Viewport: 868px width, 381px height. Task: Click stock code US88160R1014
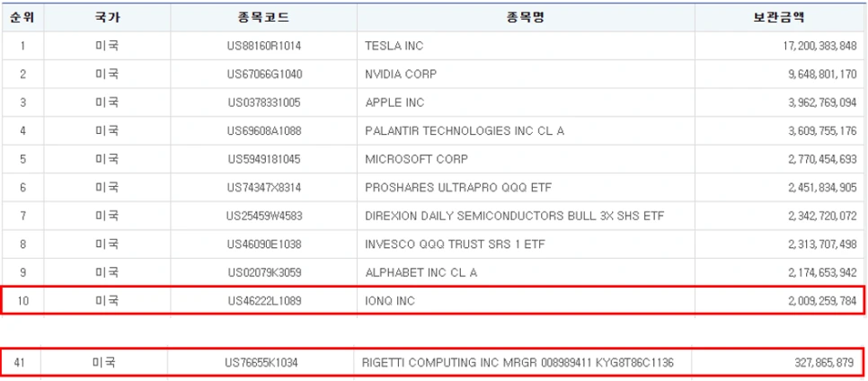click(264, 46)
